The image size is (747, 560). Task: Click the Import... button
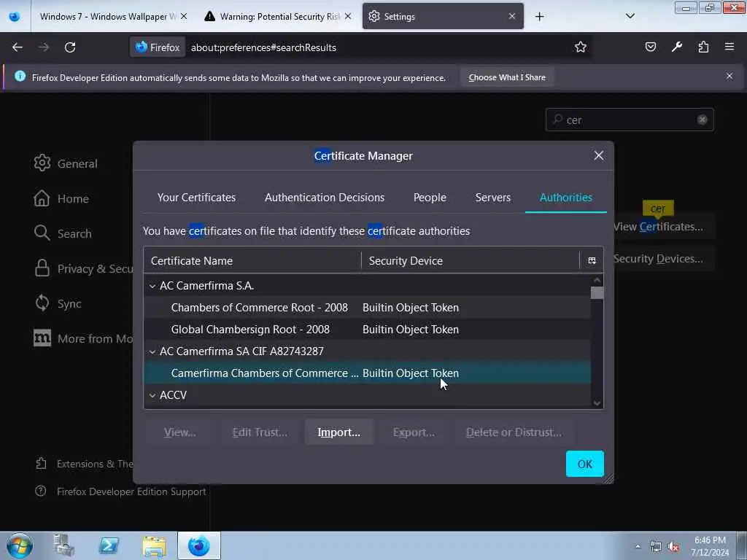(338, 432)
